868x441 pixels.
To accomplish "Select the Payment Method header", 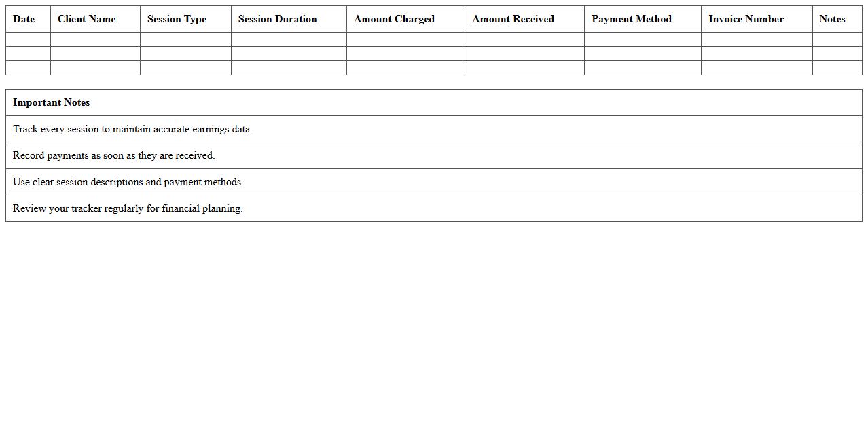I will pos(631,19).
